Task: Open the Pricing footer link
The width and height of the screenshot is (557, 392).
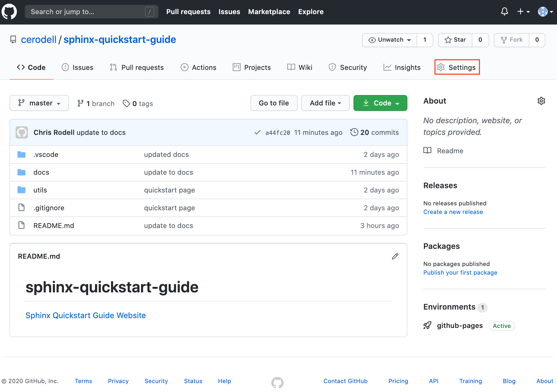Action: coord(398,381)
